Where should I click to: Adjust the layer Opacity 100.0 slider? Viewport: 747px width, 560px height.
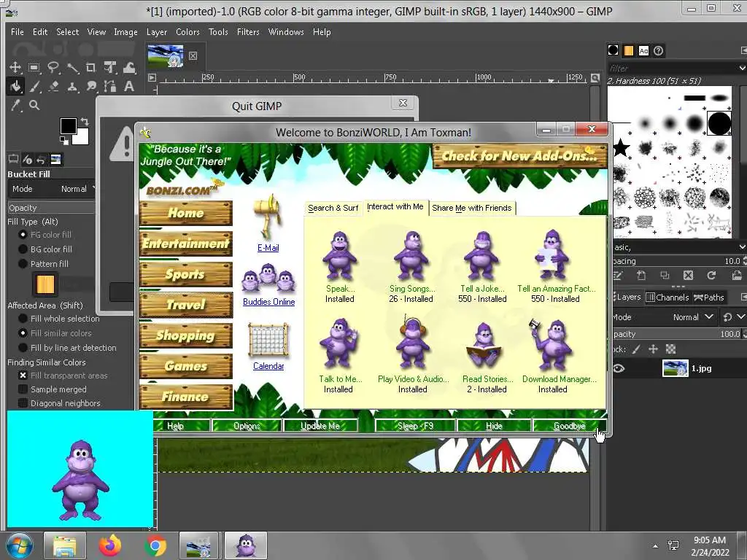point(676,334)
